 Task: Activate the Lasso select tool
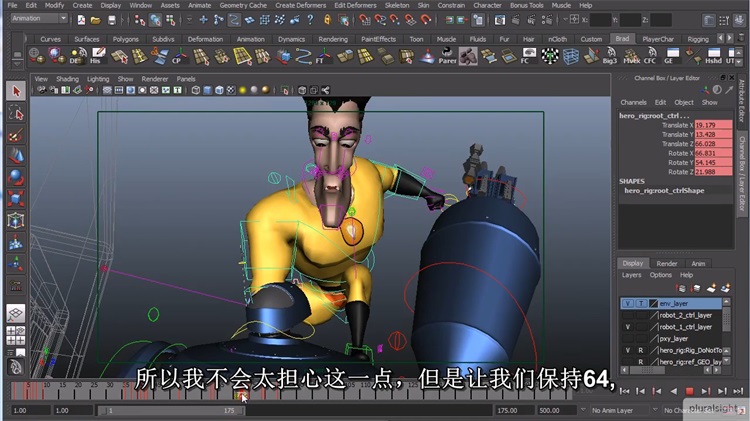16,113
